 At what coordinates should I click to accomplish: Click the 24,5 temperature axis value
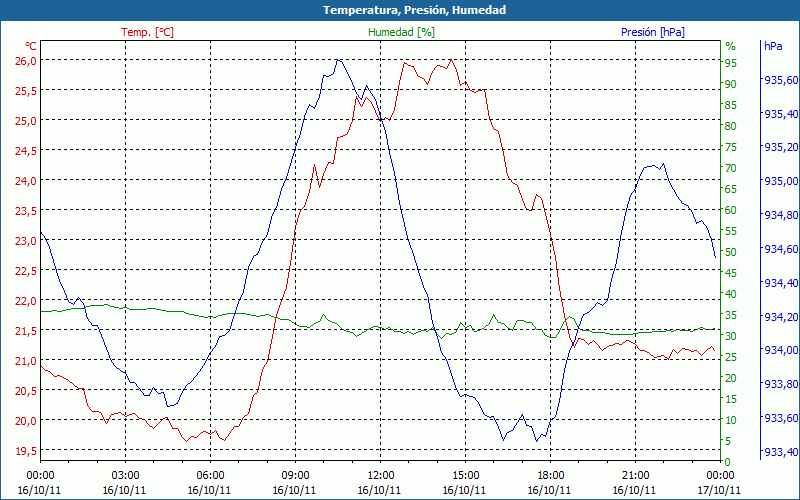(x=26, y=151)
